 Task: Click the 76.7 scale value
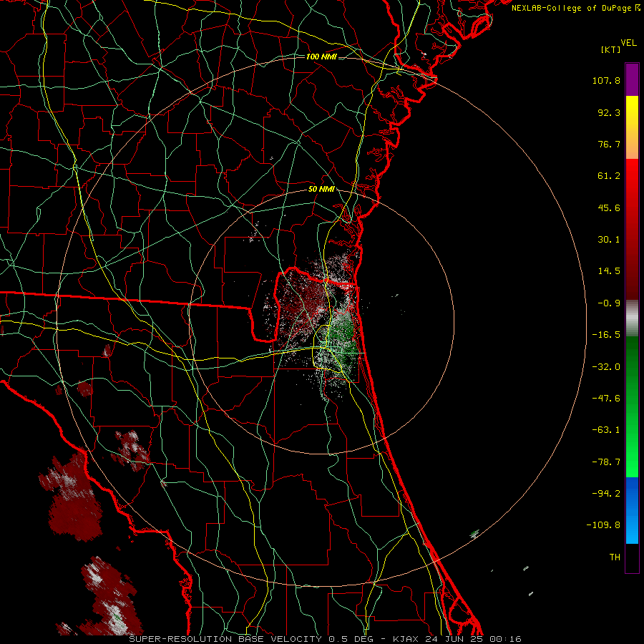(x=609, y=144)
